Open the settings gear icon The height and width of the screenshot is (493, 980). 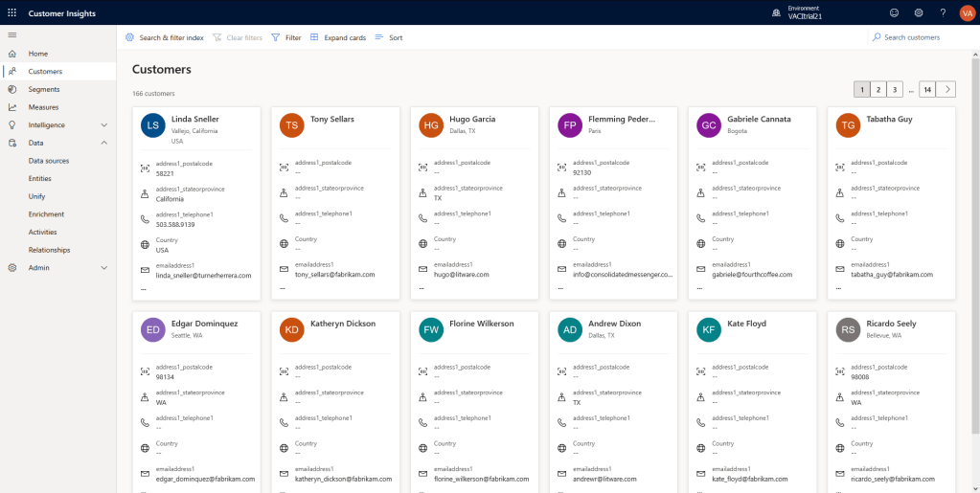point(919,12)
